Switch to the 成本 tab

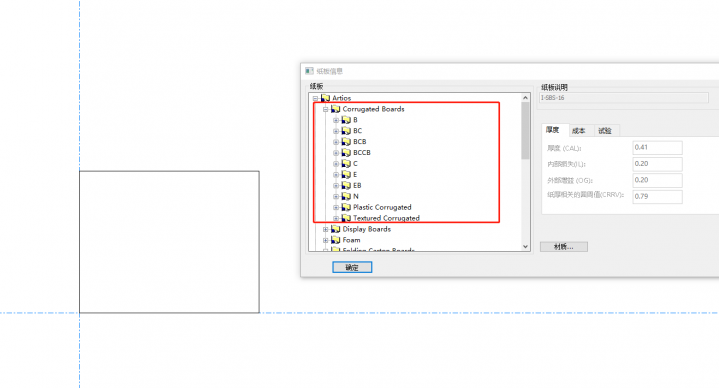(579, 131)
